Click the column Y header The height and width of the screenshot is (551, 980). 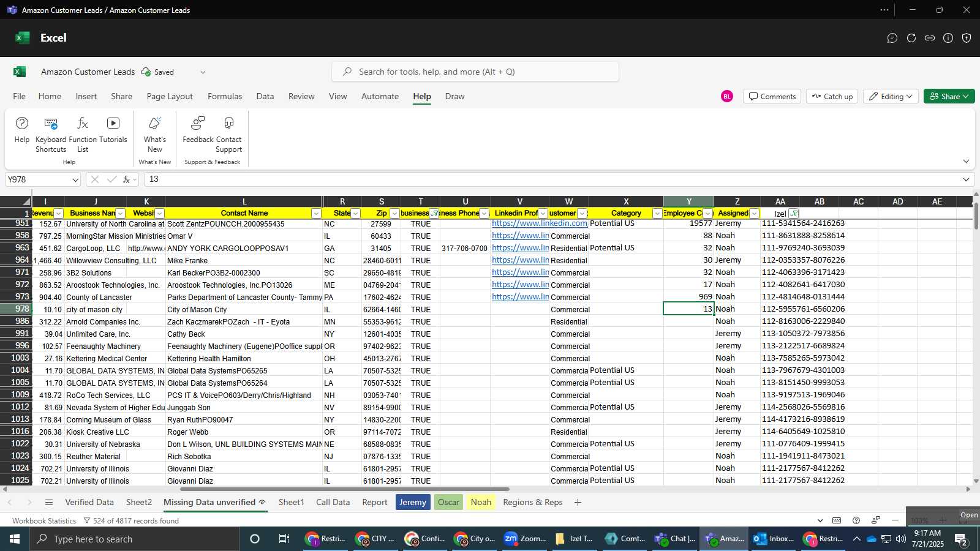pos(688,201)
